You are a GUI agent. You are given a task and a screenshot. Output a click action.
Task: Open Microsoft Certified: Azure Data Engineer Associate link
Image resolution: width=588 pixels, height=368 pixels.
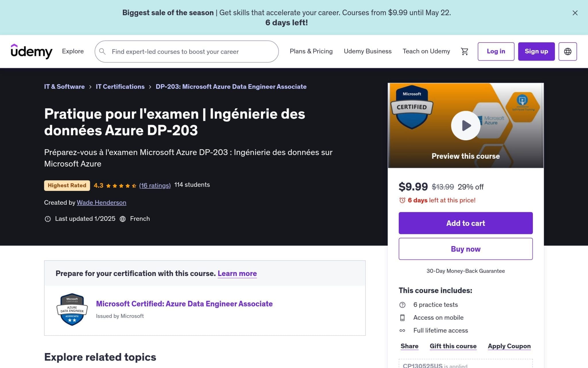point(184,304)
